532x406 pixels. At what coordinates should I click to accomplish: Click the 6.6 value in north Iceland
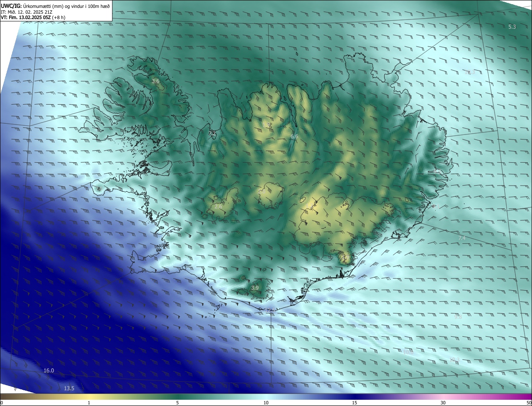[x=294, y=136]
